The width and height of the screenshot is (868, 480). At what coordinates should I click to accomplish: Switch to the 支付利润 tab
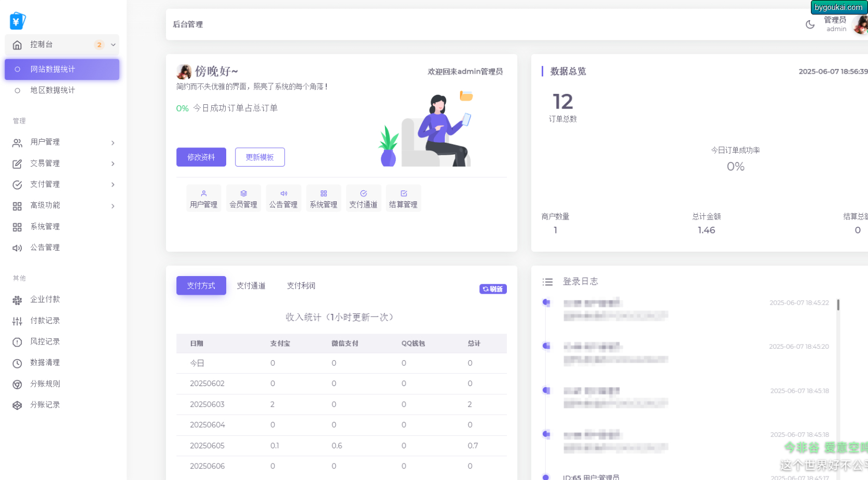[x=301, y=286]
